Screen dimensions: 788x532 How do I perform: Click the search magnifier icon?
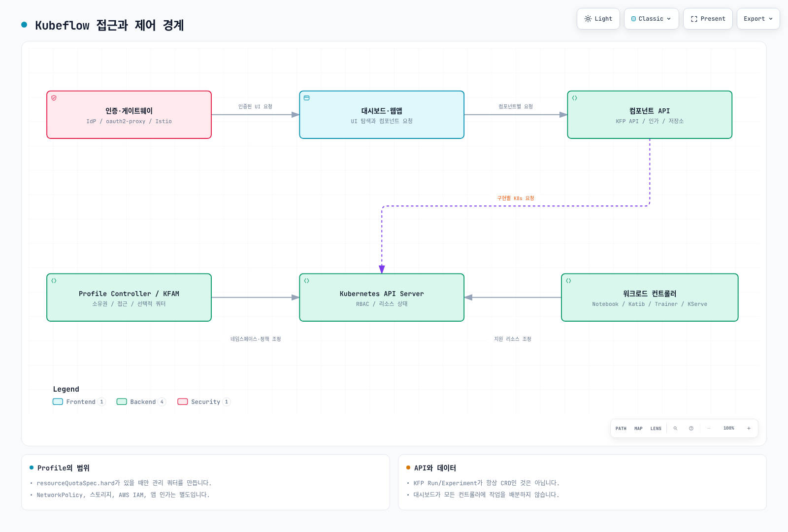tap(675, 429)
